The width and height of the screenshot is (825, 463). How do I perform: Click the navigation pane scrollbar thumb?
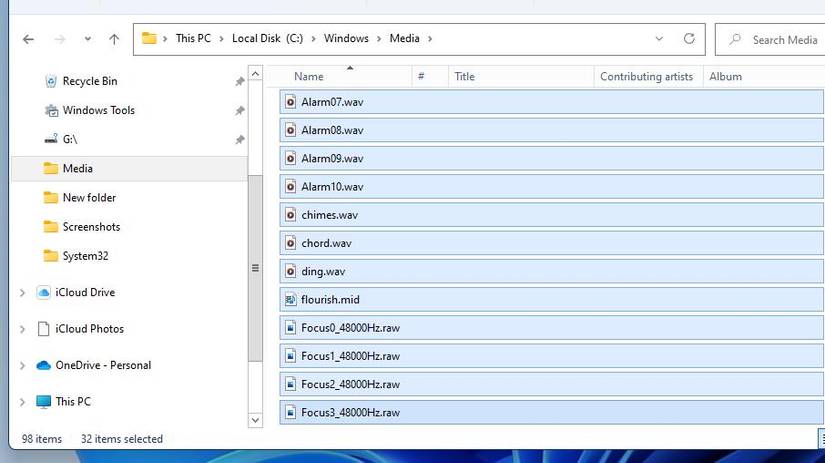255,268
